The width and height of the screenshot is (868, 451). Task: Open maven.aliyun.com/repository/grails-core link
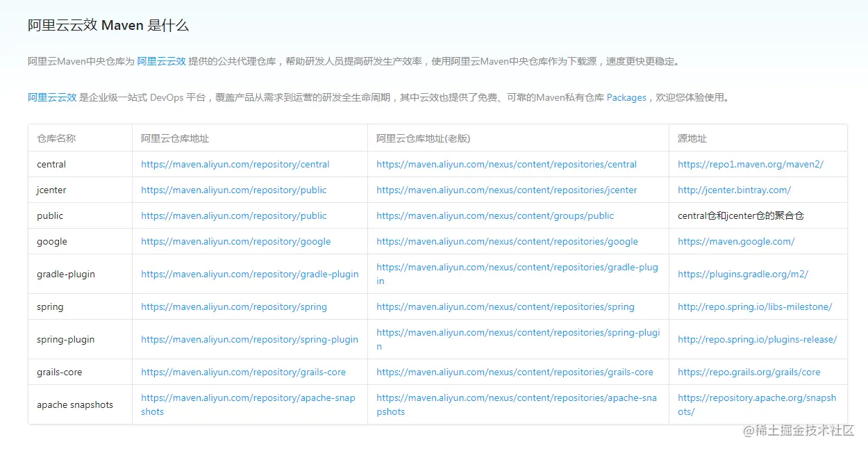[x=244, y=372]
